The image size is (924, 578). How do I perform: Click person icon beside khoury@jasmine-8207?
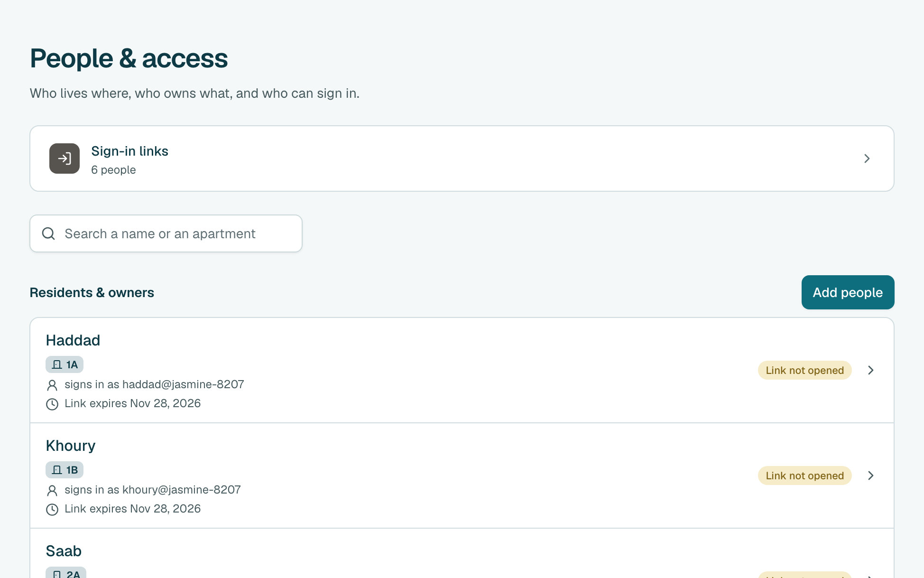(52, 490)
